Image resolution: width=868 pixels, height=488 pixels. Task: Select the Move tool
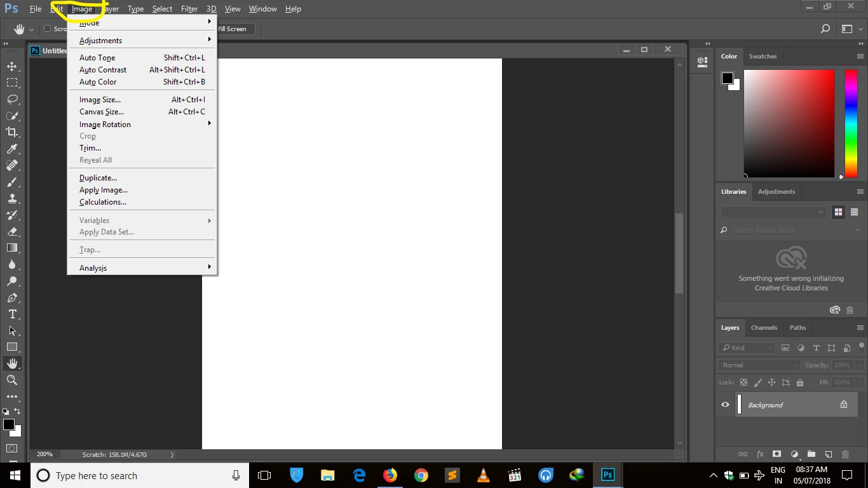pyautogui.click(x=12, y=66)
